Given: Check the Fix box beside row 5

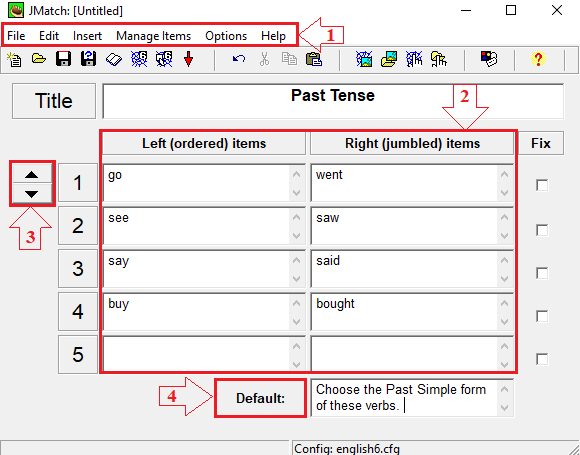Looking at the screenshot, I should click(542, 359).
